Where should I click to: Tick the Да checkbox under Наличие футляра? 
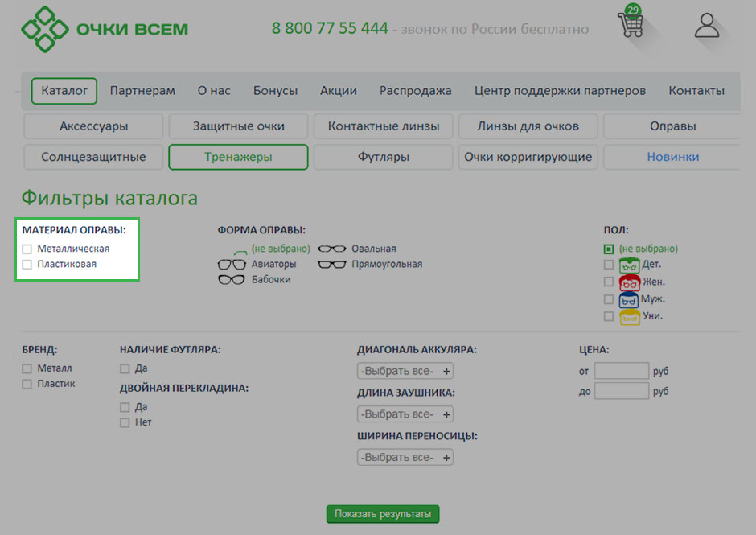125,369
